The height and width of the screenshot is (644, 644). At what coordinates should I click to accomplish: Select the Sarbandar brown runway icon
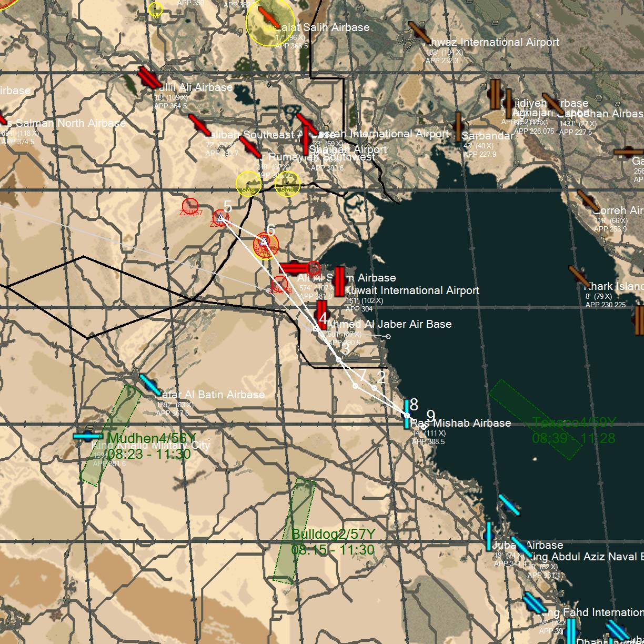[x=458, y=127]
